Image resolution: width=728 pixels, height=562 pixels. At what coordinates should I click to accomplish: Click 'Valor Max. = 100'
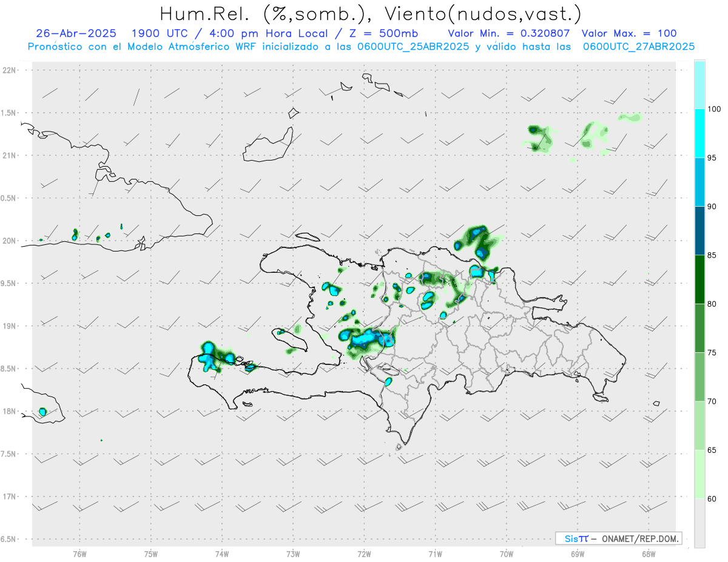pyautogui.click(x=629, y=33)
